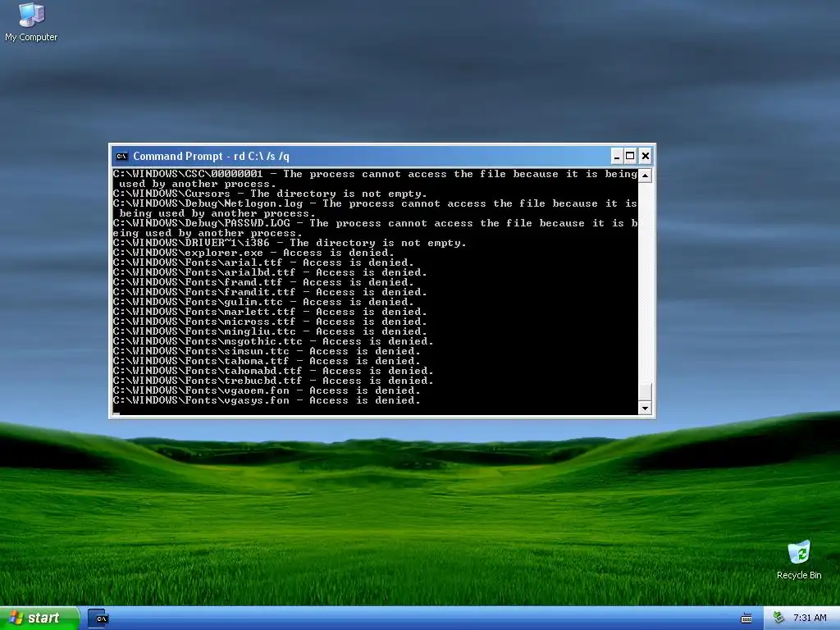Click the on-screen keyboard tray icon

(746, 619)
